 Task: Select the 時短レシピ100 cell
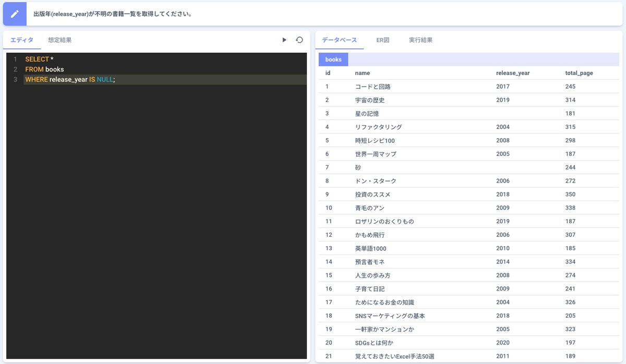pyautogui.click(x=375, y=141)
